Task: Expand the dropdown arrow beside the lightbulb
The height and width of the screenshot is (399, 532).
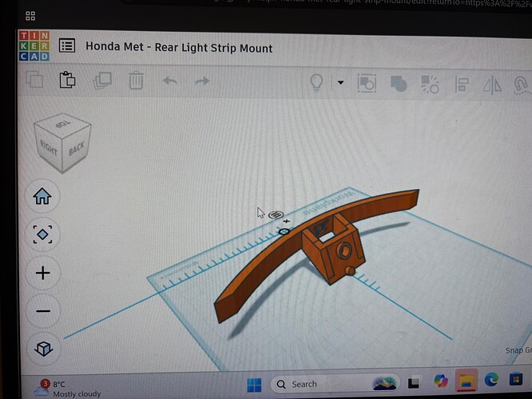Action: point(340,82)
